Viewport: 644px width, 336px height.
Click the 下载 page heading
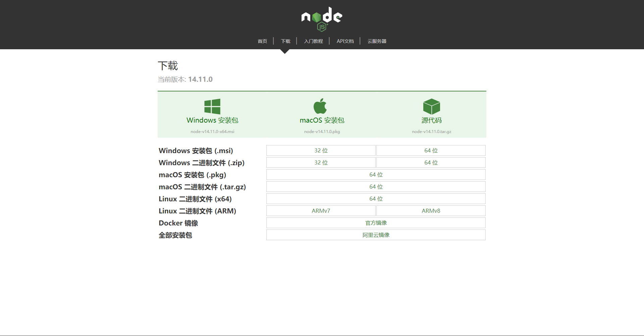click(x=168, y=66)
